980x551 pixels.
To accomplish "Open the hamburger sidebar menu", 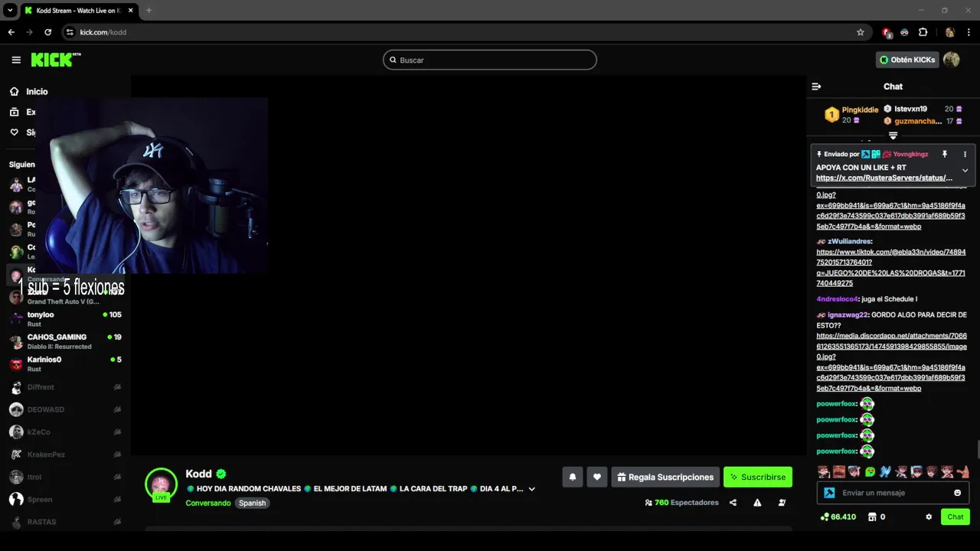I will tap(16, 60).
